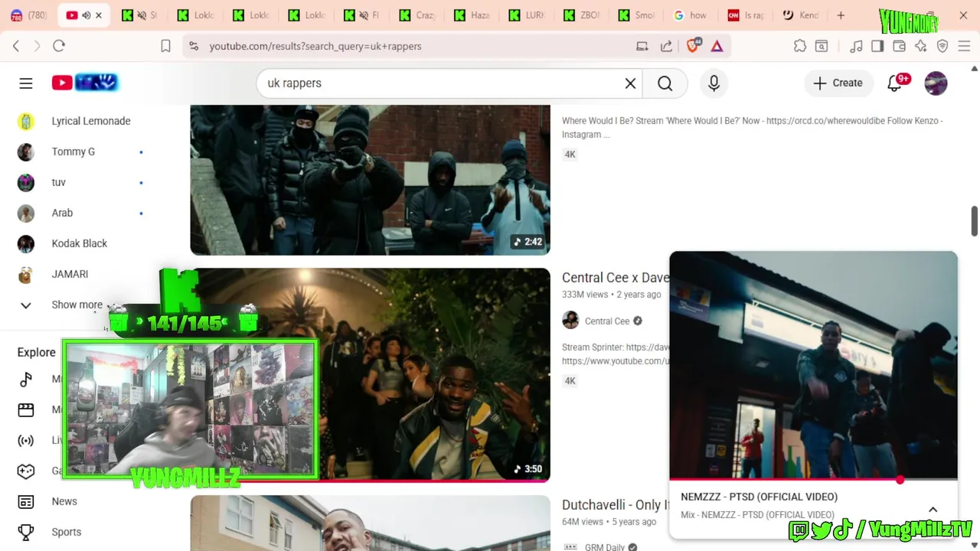980x551 pixels.
Task: Clear the search box with the X
Action: [x=630, y=83]
